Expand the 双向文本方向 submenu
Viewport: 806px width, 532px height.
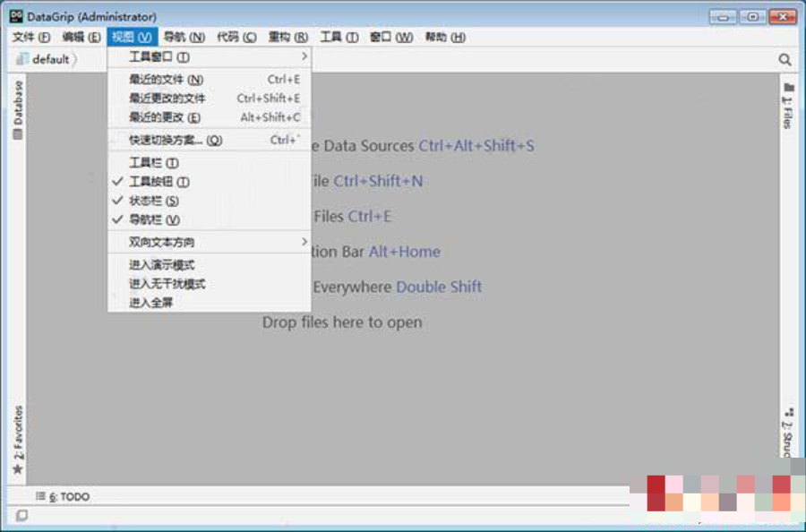[210, 242]
